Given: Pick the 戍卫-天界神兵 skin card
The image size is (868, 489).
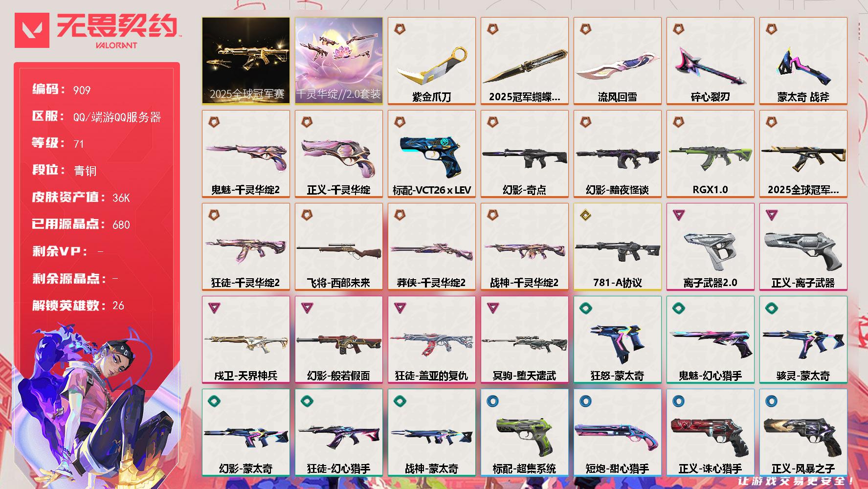Looking at the screenshot, I should coord(246,340).
